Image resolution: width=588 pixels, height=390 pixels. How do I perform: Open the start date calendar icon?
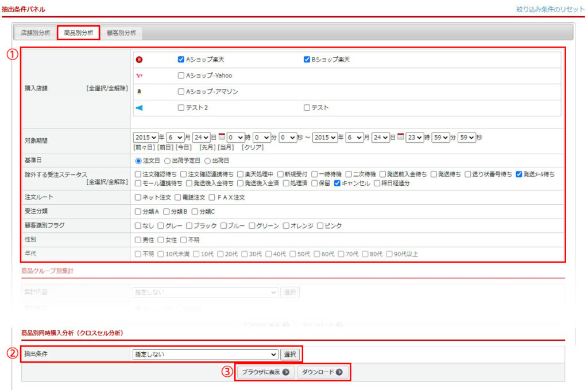click(x=222, y=138)
